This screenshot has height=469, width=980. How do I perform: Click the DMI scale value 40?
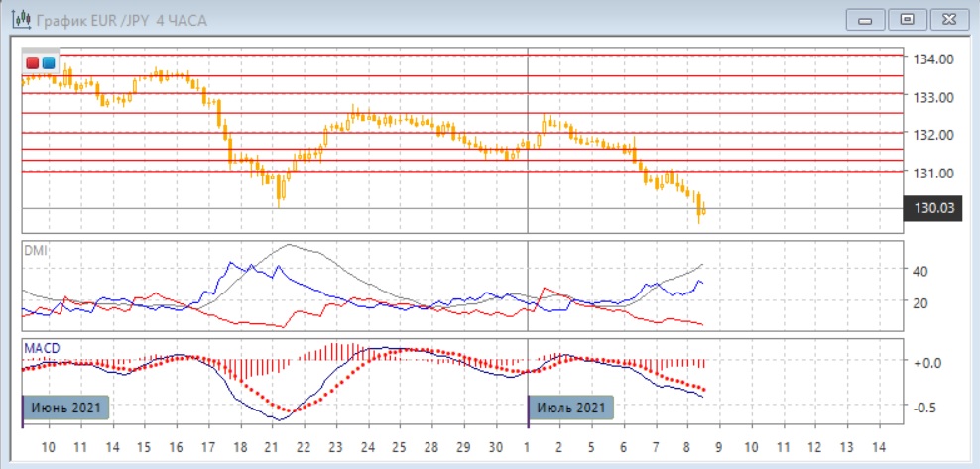pyautogui.click(x=919, y=271)
